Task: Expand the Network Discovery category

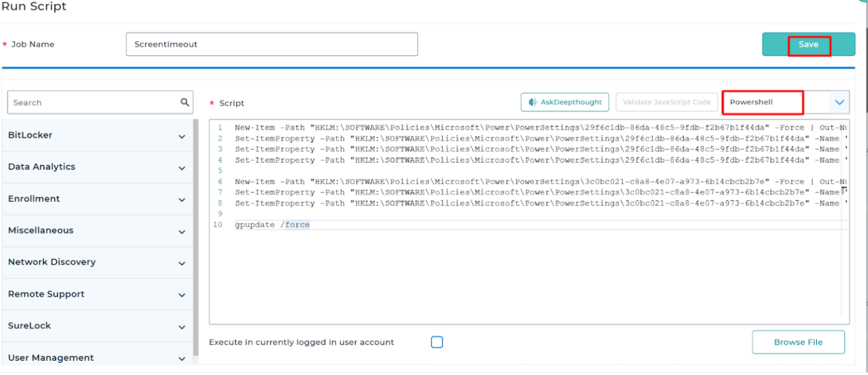Action: tap(181, 263)
